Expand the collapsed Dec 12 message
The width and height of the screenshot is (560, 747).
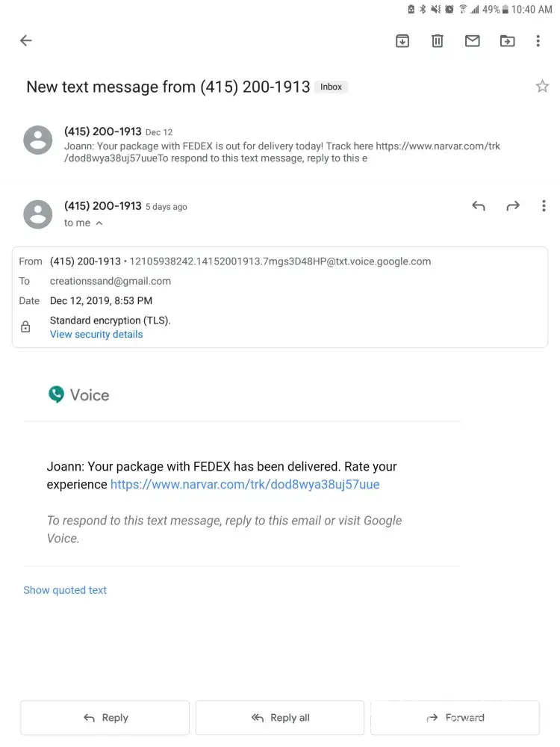point(284,145)
